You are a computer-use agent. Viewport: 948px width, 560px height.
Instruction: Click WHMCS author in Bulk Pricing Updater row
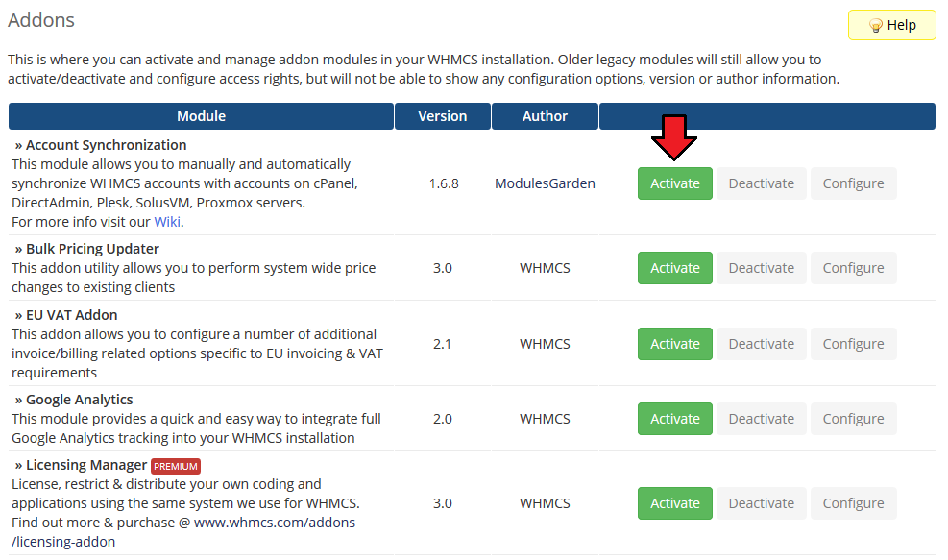(545, 268)
